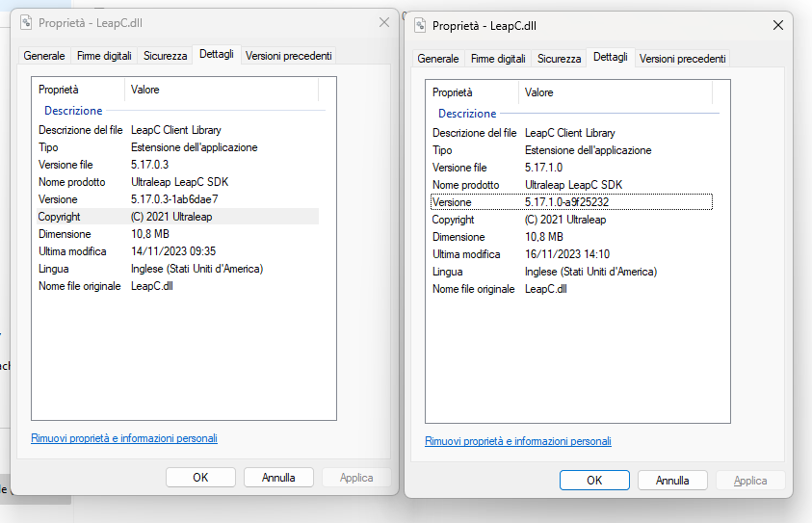
Task: Select Ultima modifica 14/11/2023 09:35 row
Action: (x=177, y=251)
